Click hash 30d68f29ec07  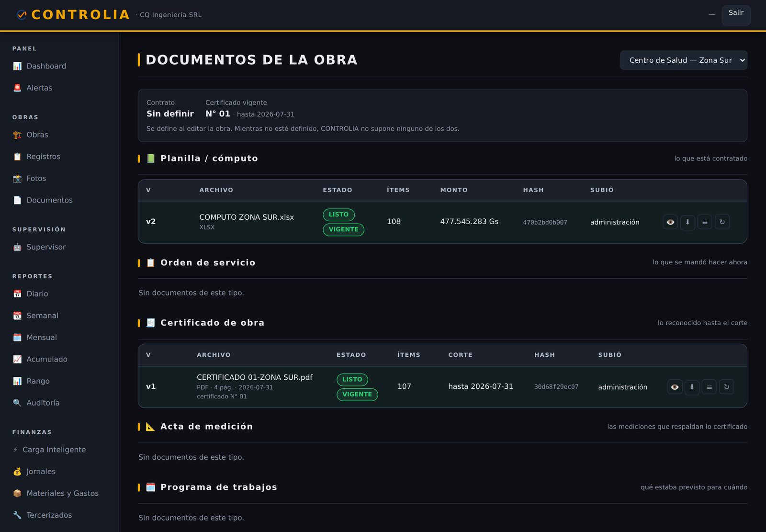click(x=556, y=387)
